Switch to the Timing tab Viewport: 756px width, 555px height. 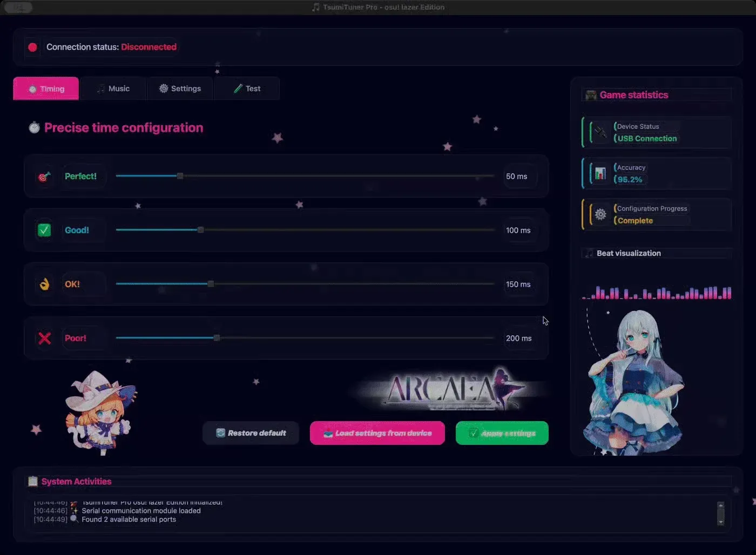pyautogui.click(x=46, y=89)
